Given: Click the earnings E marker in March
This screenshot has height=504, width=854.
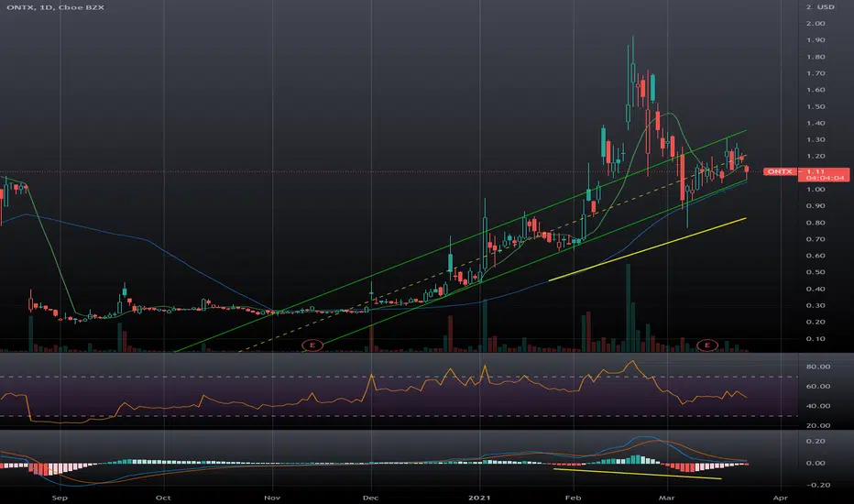Looking at the screenshot, I should pos(706,345).
